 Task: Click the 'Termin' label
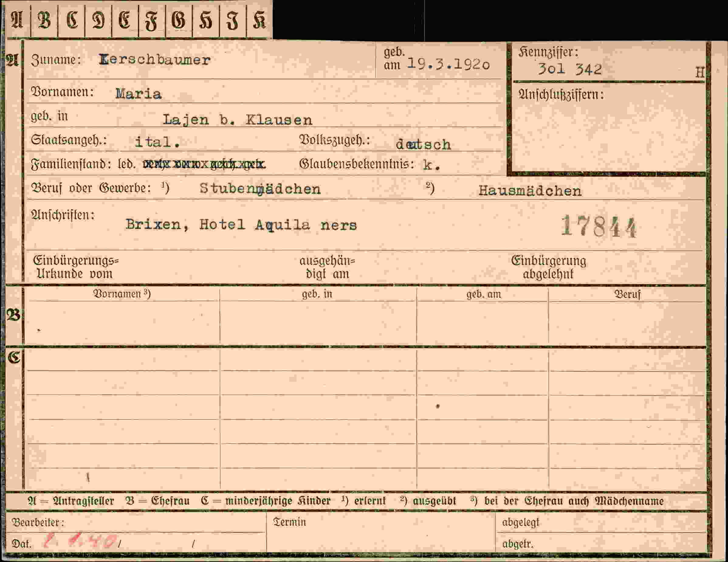point(289,522)
